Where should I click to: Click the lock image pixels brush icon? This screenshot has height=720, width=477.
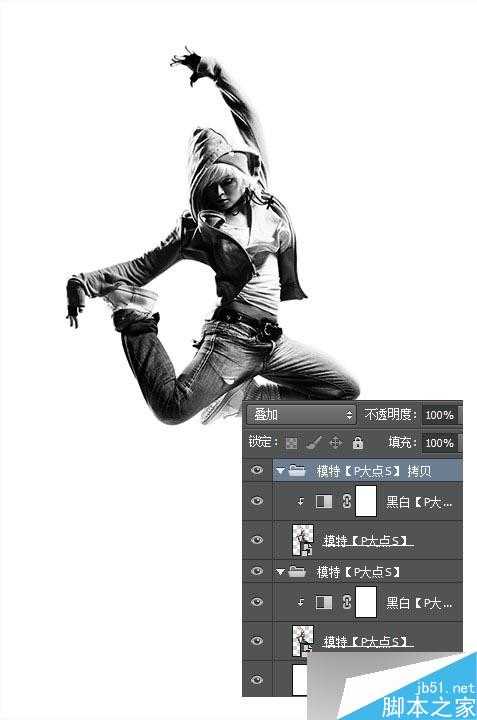[x=314, y=443]
